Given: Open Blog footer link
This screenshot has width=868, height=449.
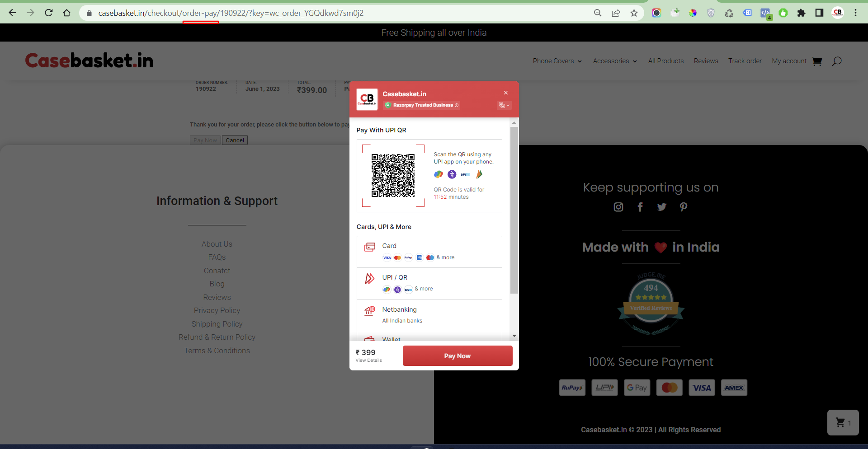Looking at the screenshot, I should tap(217, 284).
